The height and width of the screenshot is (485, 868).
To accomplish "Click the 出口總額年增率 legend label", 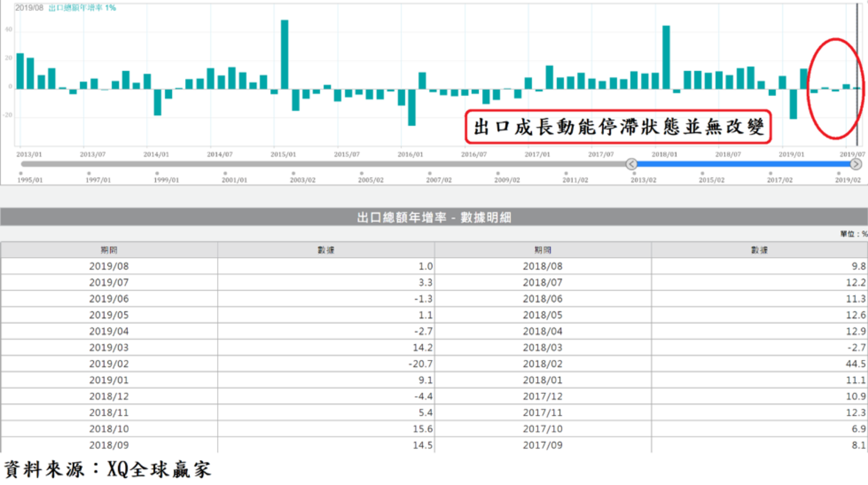I will pos(82,8).
